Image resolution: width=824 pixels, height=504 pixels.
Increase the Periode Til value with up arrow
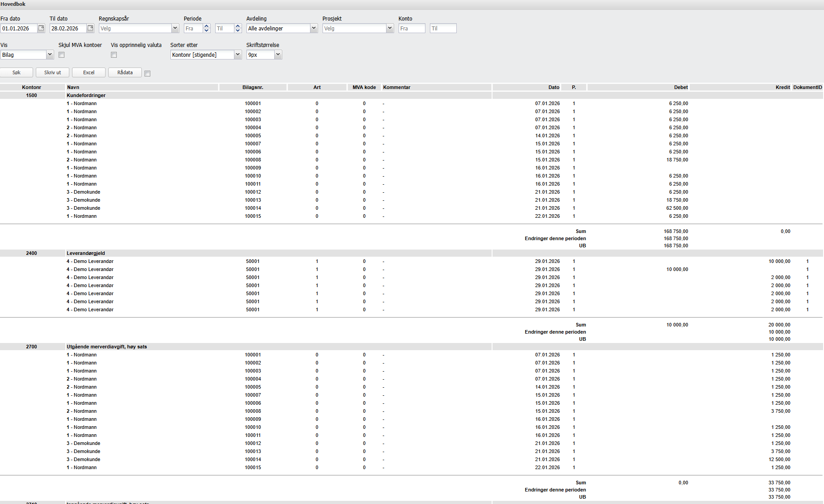[238, 26]
